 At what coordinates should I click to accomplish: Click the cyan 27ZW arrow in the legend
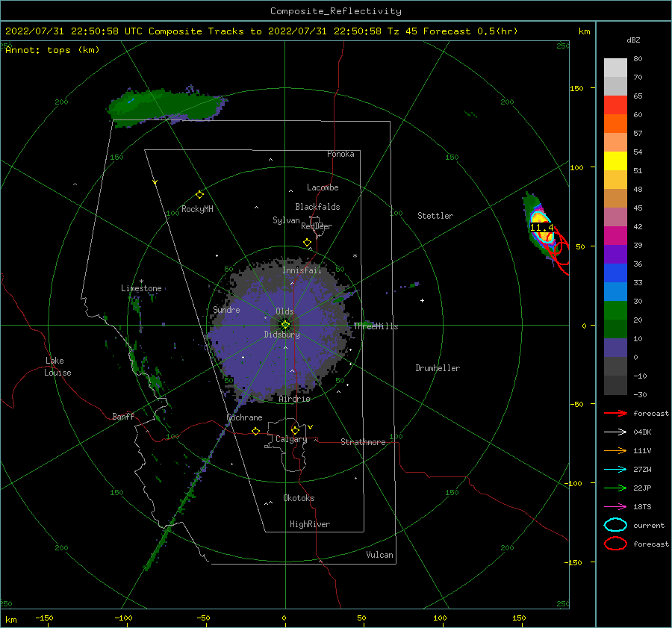[x=615, y=470]
